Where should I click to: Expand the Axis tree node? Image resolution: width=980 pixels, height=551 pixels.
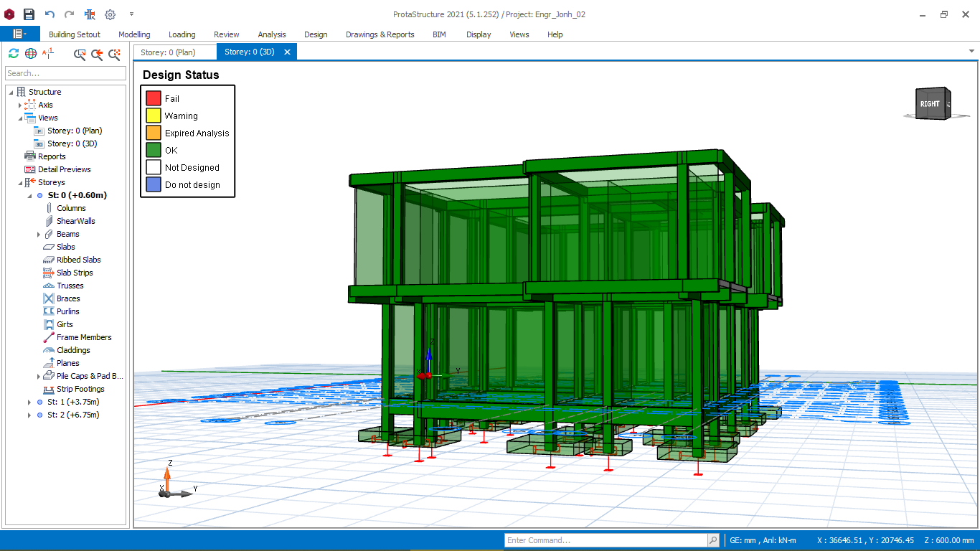point(20,105)
